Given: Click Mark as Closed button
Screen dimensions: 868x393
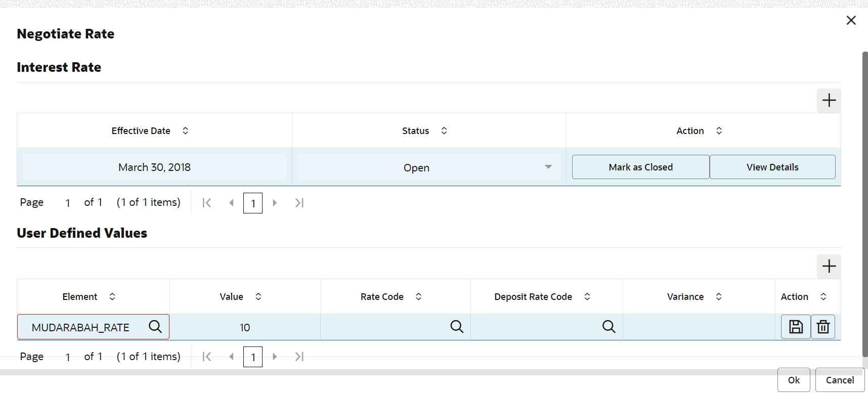Looking at the screenshot, I should [x=640, y=167].
